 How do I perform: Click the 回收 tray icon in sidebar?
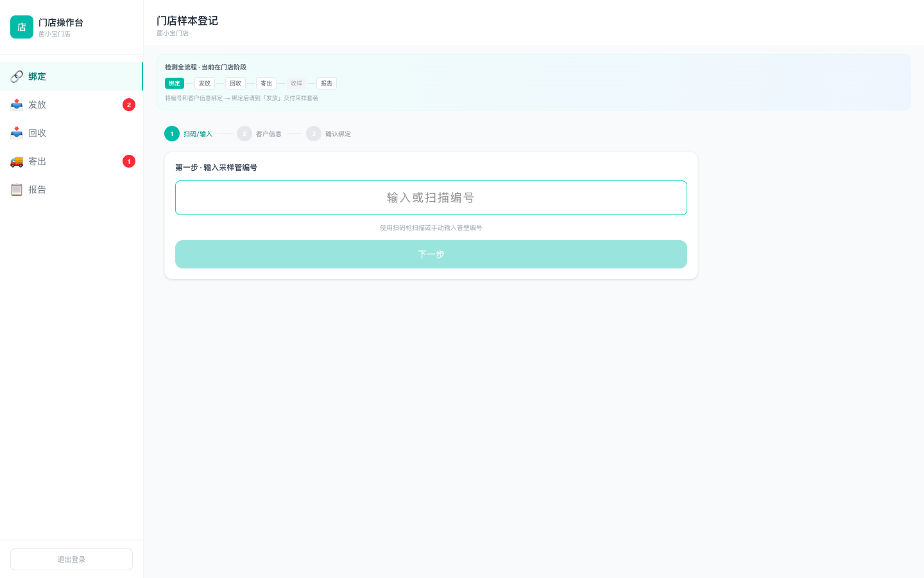click(x=17, y=133)
